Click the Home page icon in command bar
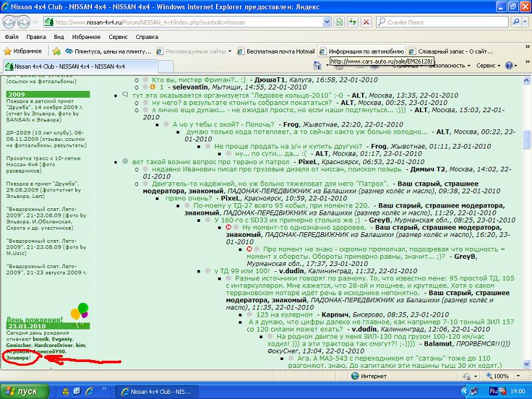The image size is (532, 399). [x=317, y=66]
